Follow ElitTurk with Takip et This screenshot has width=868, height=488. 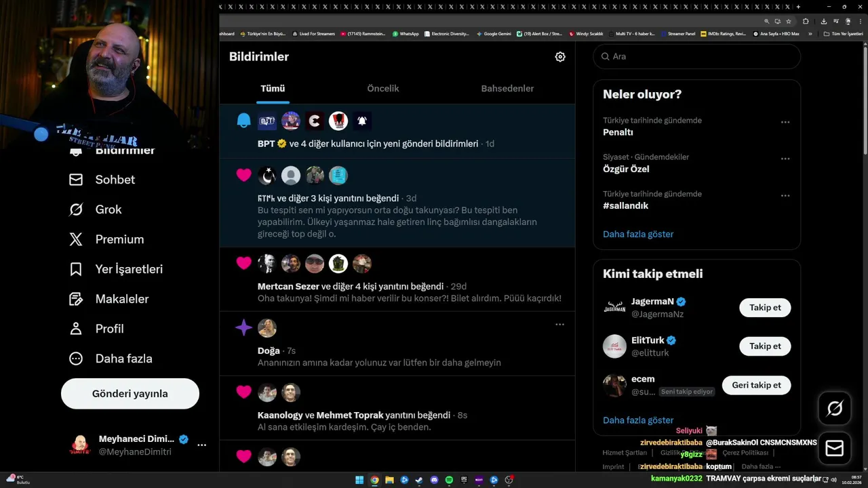click(x=765, y=346)
